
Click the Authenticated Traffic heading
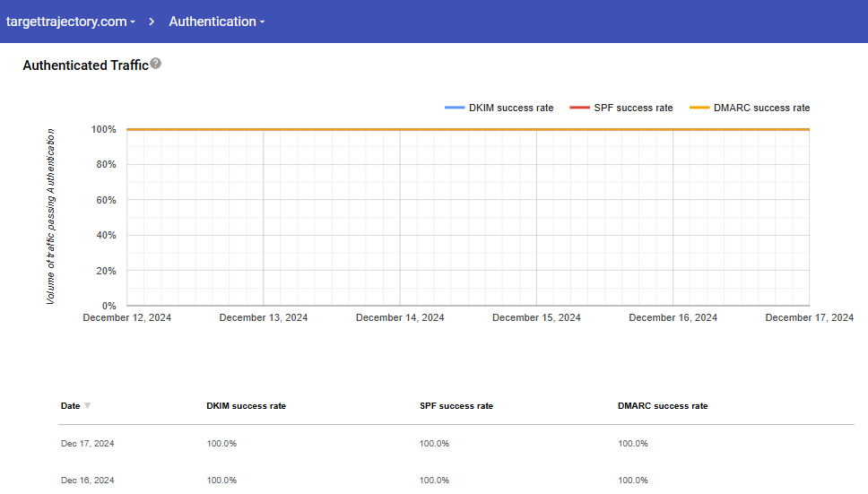coord(85,65)
